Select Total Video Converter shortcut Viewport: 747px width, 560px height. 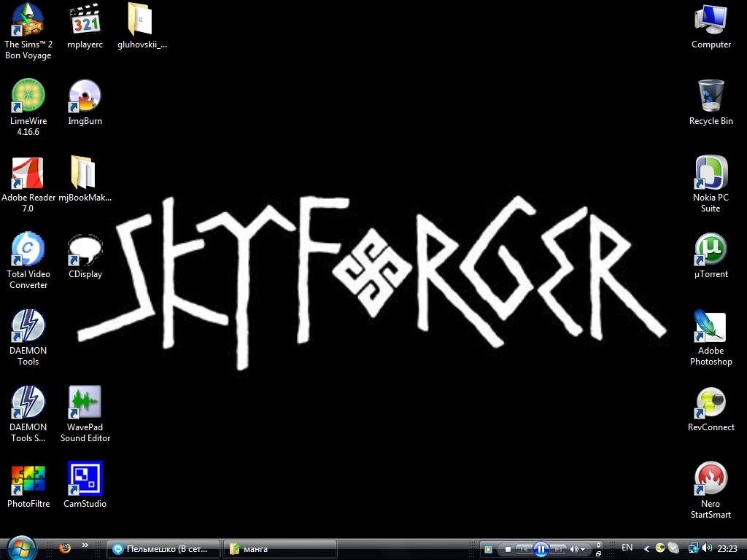[28, 261]
